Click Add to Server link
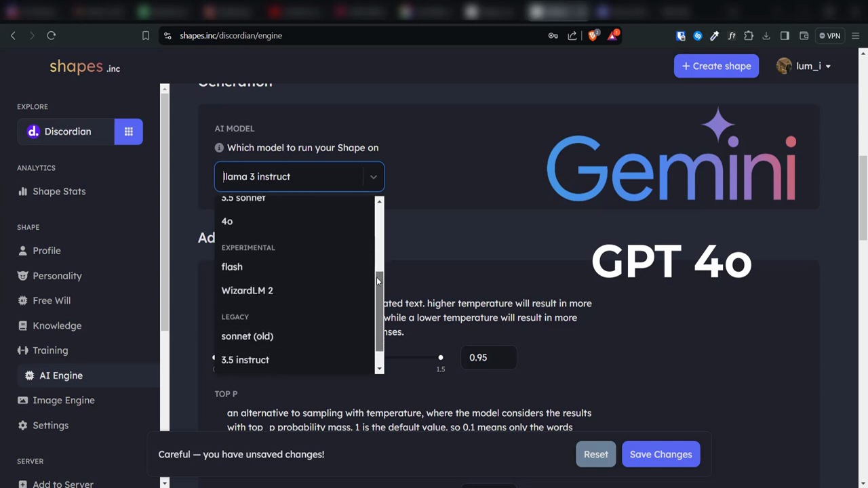The width and height of the screenshot is (868, 488). pos(56,484)
